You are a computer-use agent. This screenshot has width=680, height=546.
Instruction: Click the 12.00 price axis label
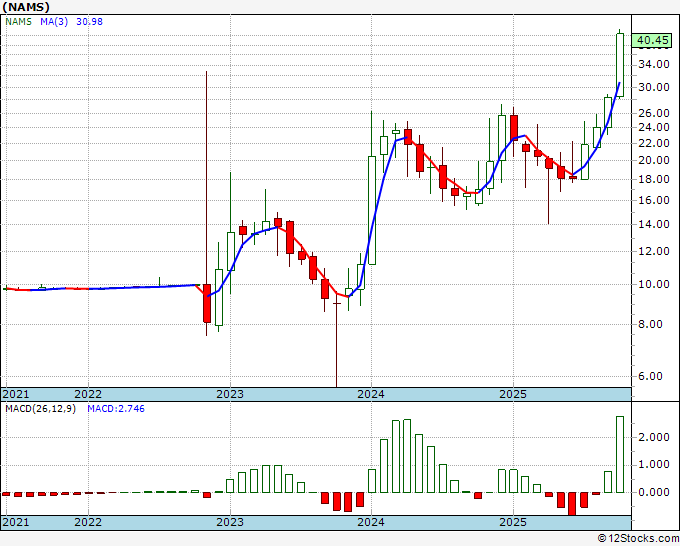(x=654, y=251)
